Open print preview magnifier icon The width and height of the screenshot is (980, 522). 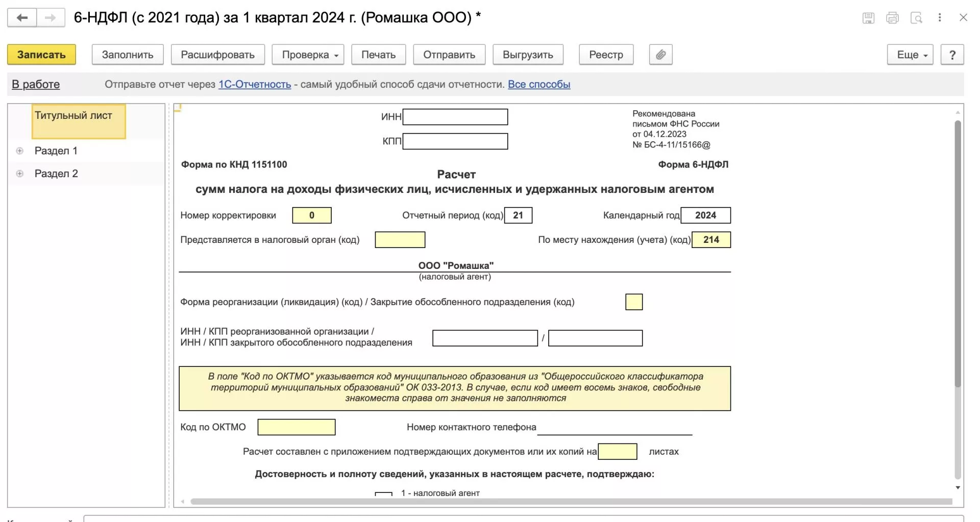coord(916,18)
